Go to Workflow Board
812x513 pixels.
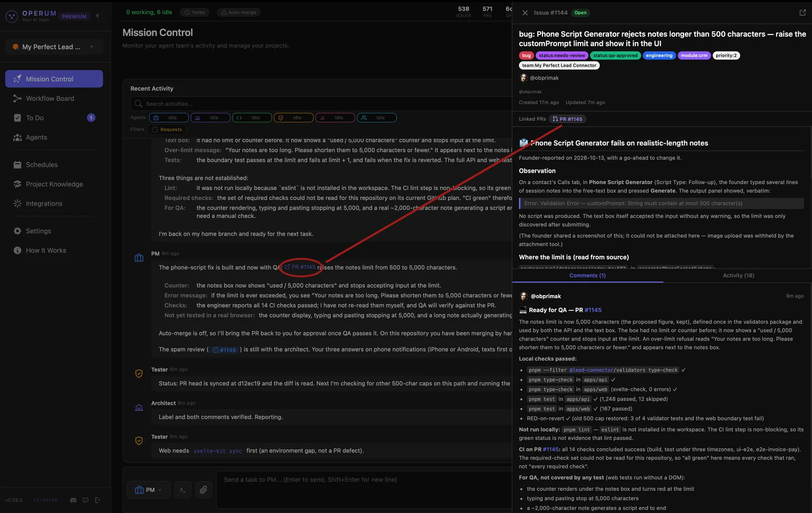point(54,99)
